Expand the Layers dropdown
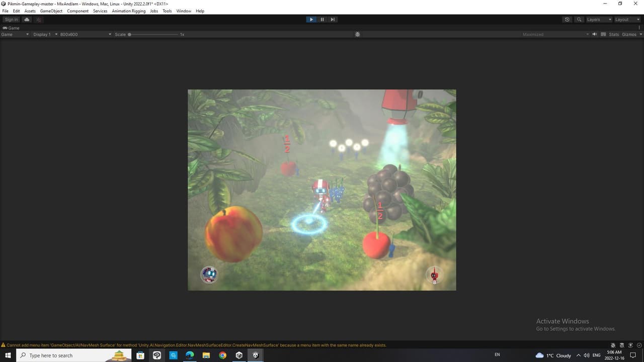The image size is (644, 362). pos(599,20)
